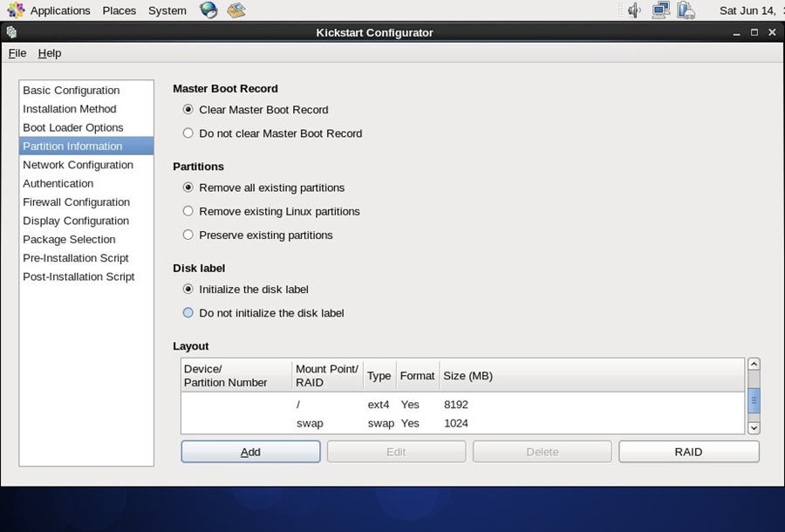Open the File menu
785x532 pixels.
(17, 53)
